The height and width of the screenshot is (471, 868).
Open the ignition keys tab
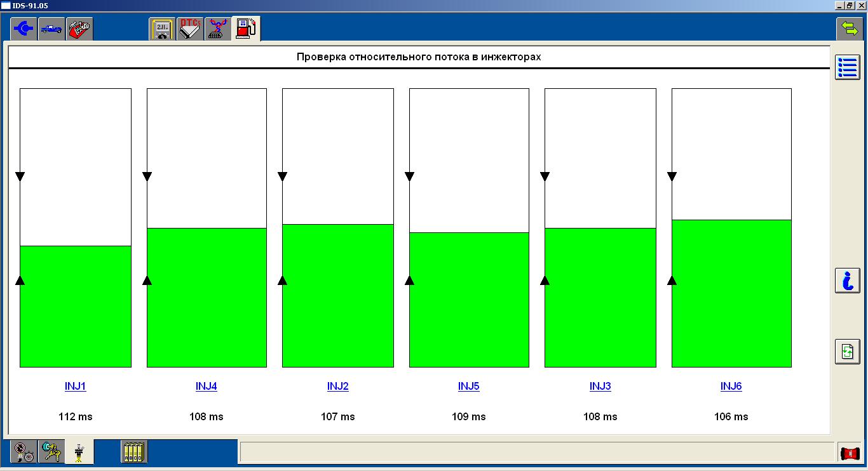(x=51, y=451)
